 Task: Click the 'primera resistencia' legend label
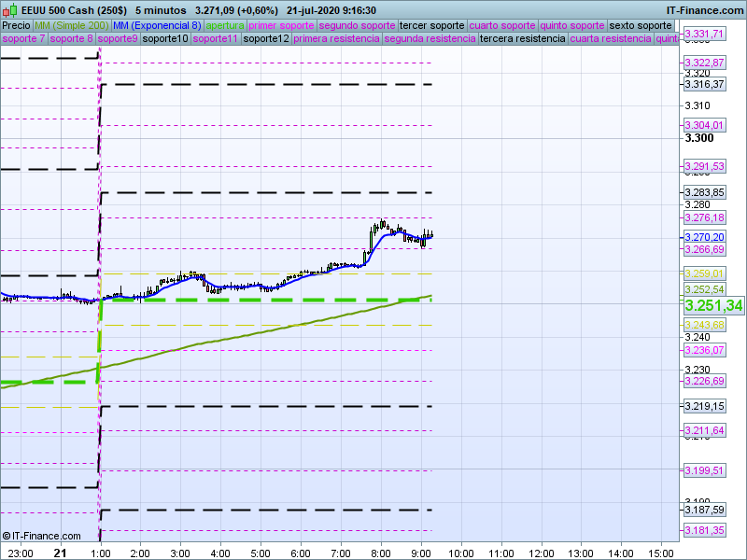(336, 39)
